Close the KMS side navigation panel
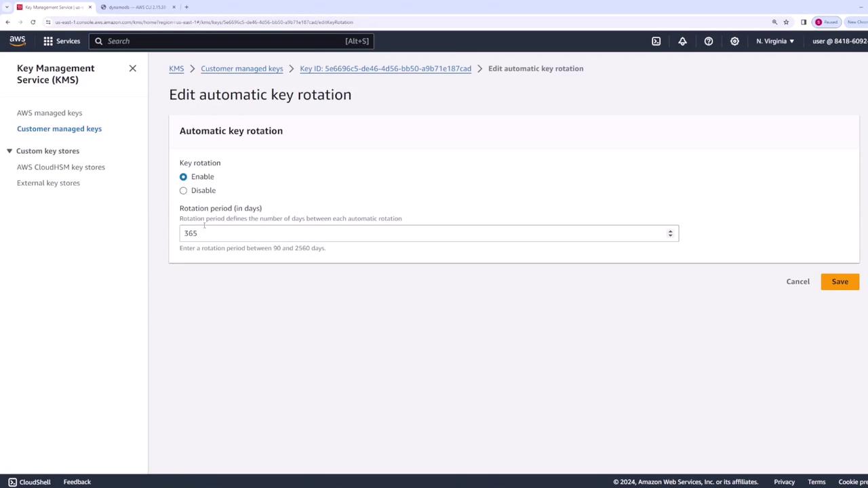This screenshot has height=488, width=868. [132, 68]
